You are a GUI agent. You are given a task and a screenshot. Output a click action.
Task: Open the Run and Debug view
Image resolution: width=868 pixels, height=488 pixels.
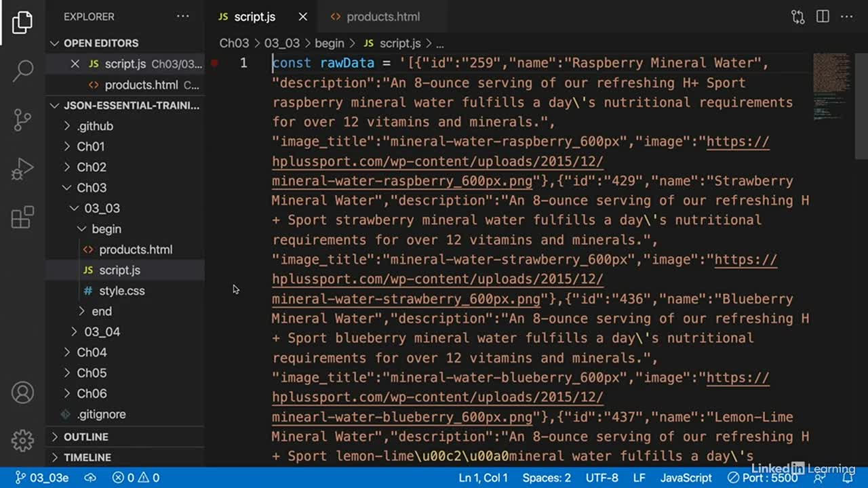coord(22,169)
